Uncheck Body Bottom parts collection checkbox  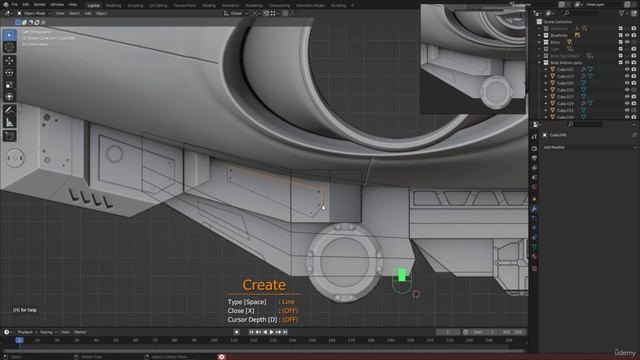620,62
